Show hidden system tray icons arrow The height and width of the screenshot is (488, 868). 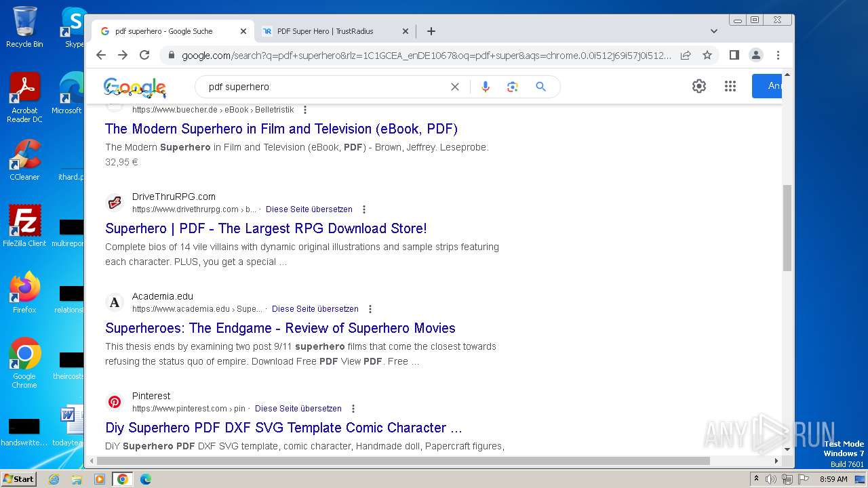coord(756,479)
